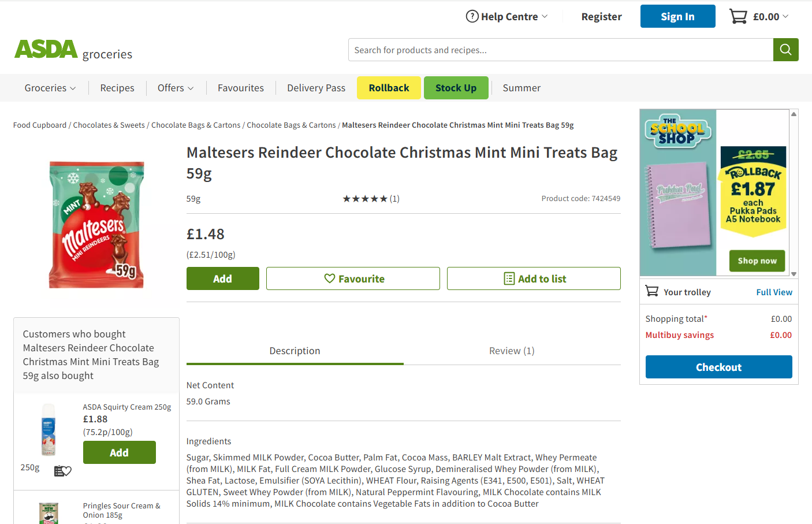Select the Description tab
The width and height of the screenshot is (812, 524).
tap(295, 351)
